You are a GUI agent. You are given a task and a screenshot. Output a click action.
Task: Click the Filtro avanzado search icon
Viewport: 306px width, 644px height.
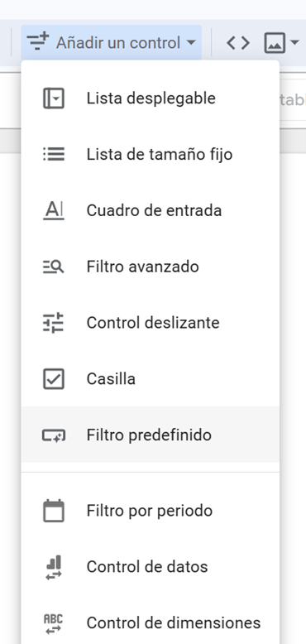click(x=54, y=267)
